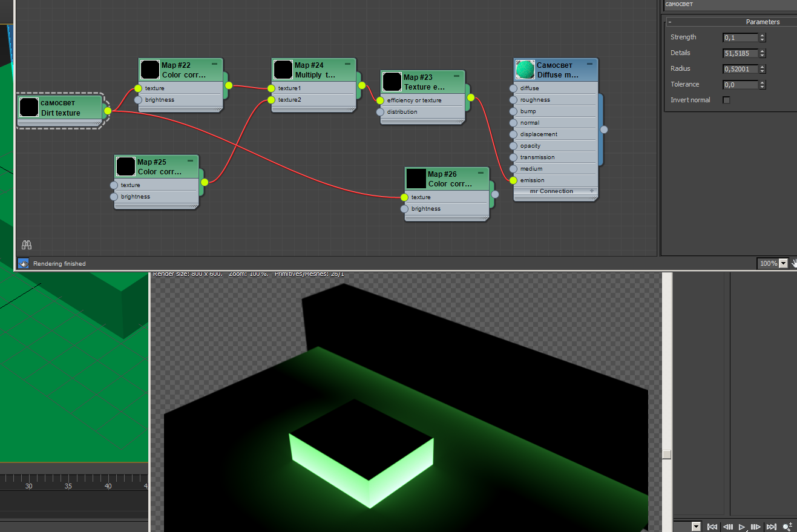The height and width of the screenshot is (532, 797).
Task: Click the Map #23 Texture emission preview thumbnail
Action: click(392, 82)
